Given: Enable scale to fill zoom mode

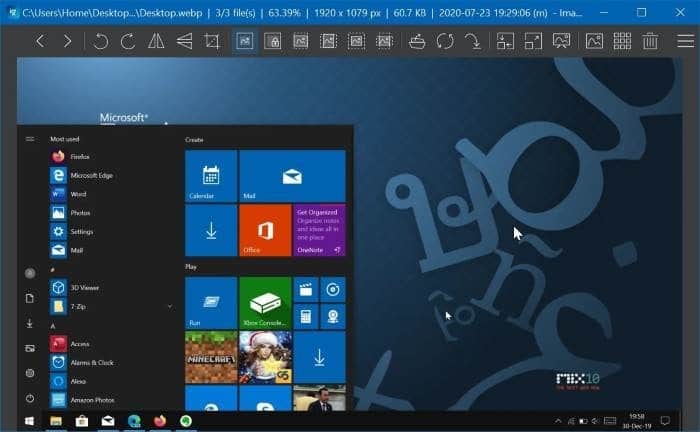Looking at the screenshot, I should tap(384, 41).
